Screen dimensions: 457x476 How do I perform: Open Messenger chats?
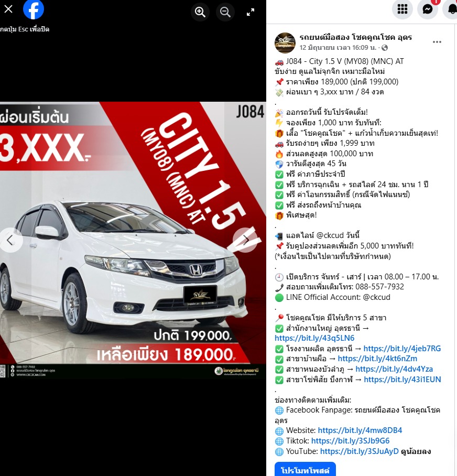[428, 9]
